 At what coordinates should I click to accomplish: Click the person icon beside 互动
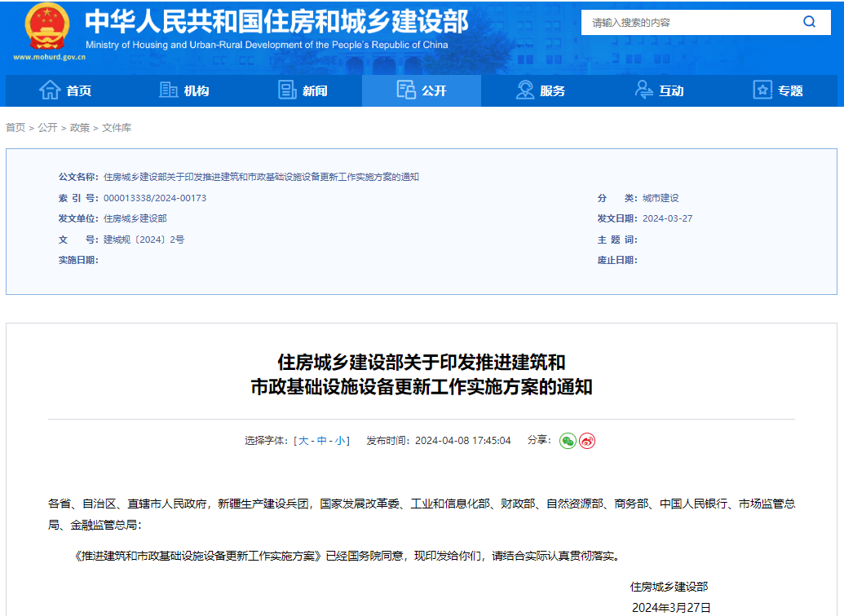tap(643, 90)
